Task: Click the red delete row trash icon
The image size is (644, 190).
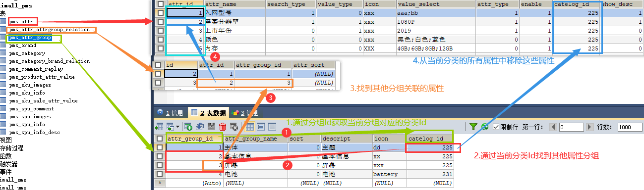Action: (x=223, y=127)
